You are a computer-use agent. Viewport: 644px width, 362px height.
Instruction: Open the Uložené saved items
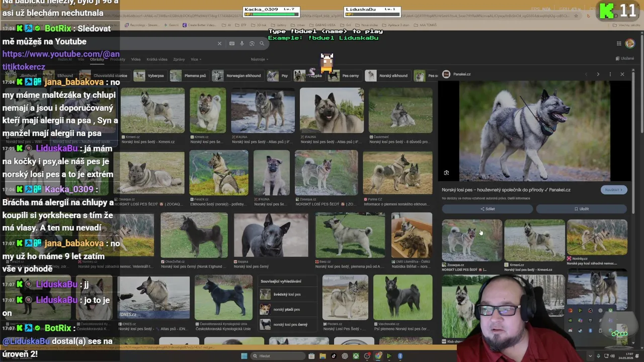[624, 58]
